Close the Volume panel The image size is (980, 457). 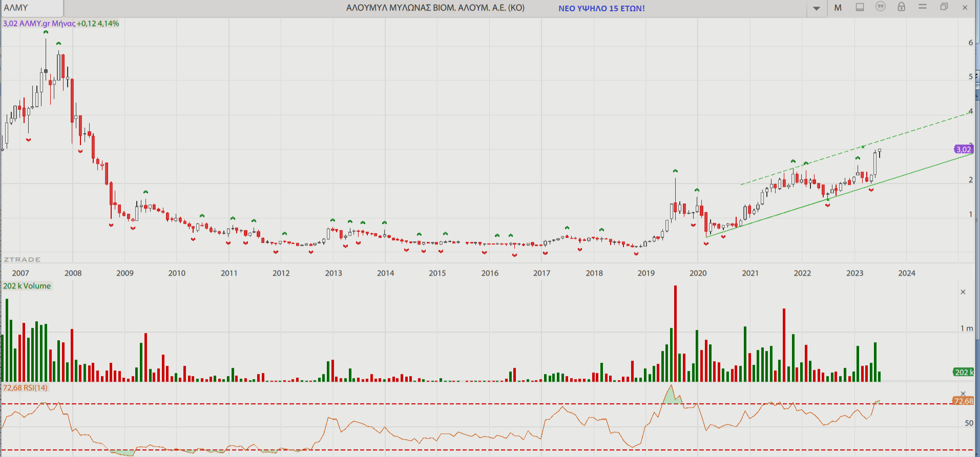[963, 292]
